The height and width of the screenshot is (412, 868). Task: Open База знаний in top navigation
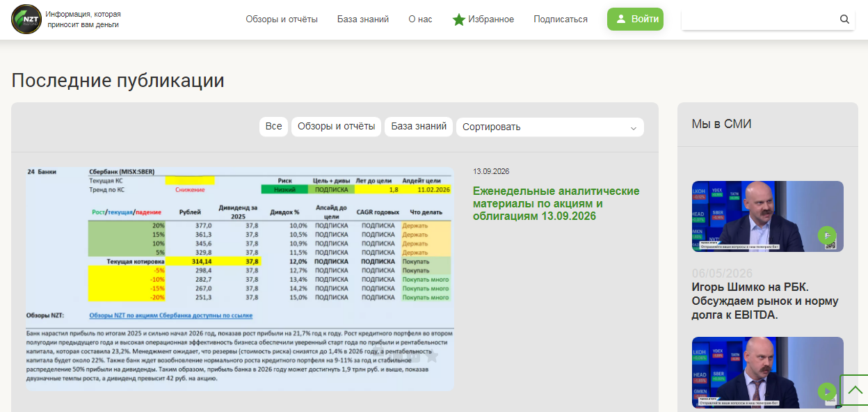363,19
